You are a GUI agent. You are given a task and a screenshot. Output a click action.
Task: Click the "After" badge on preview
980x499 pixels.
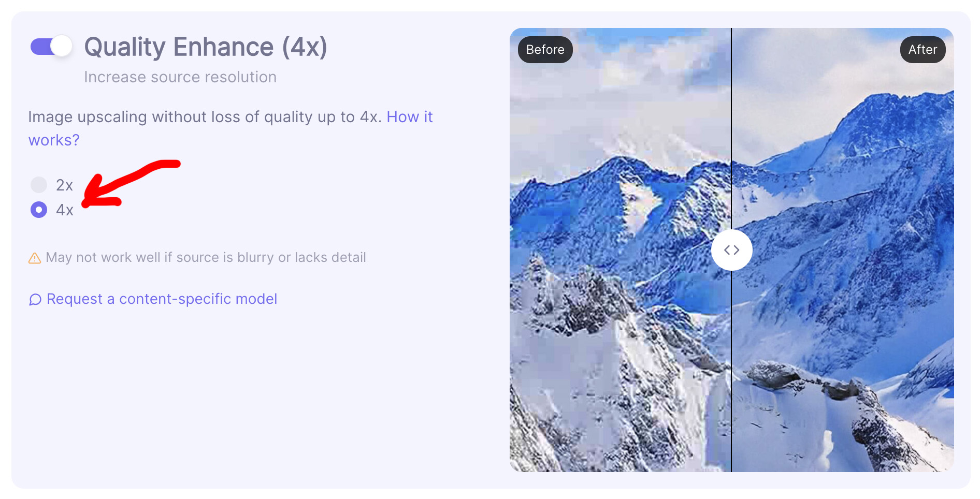click(923, 50)
